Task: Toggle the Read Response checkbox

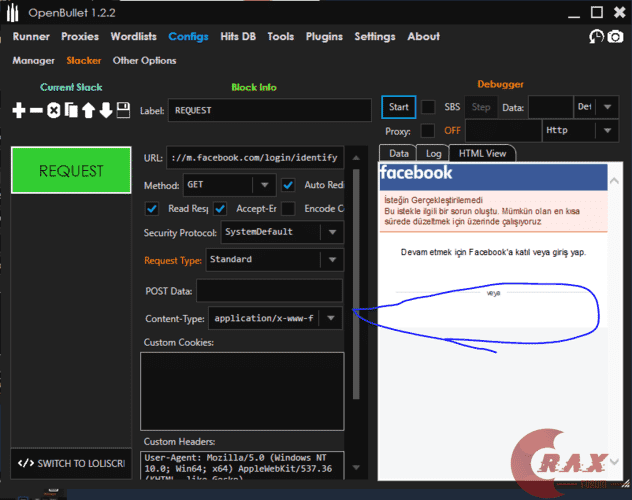Action: point(152,209)
